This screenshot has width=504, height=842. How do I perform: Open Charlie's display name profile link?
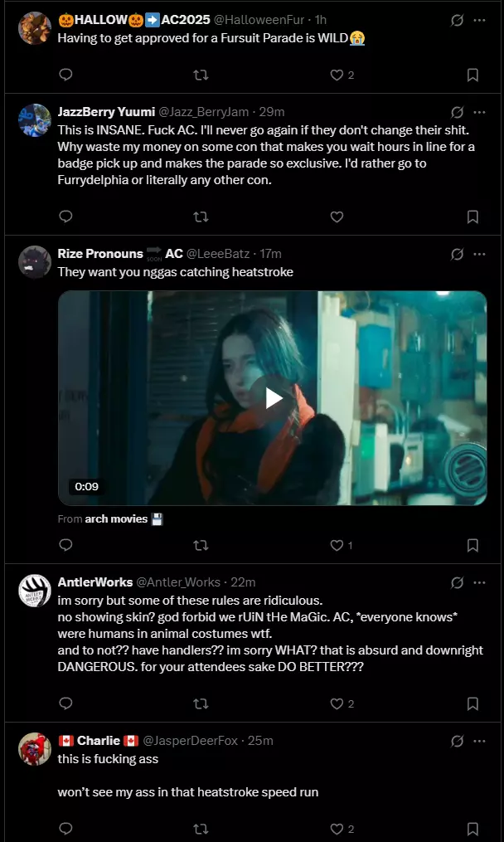[x=98, y=741]
